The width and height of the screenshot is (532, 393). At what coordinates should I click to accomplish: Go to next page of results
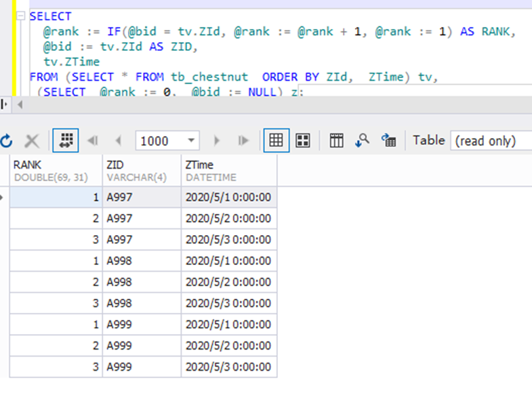216,140
